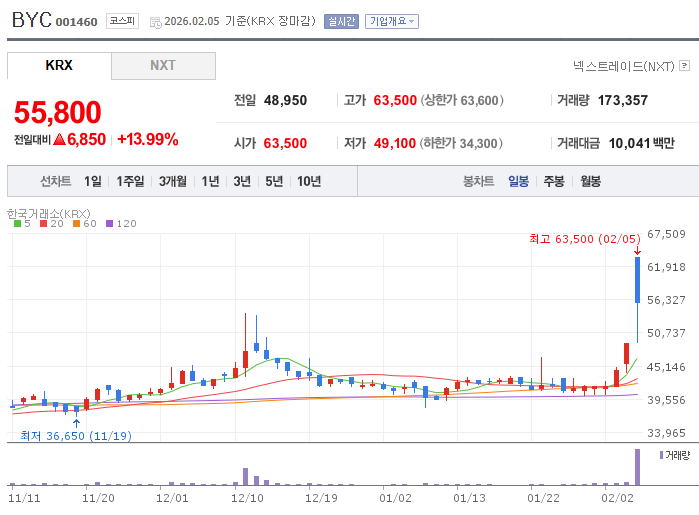
Task: Switch to 주봉 candlestick chart
Action: click(554, 181)
